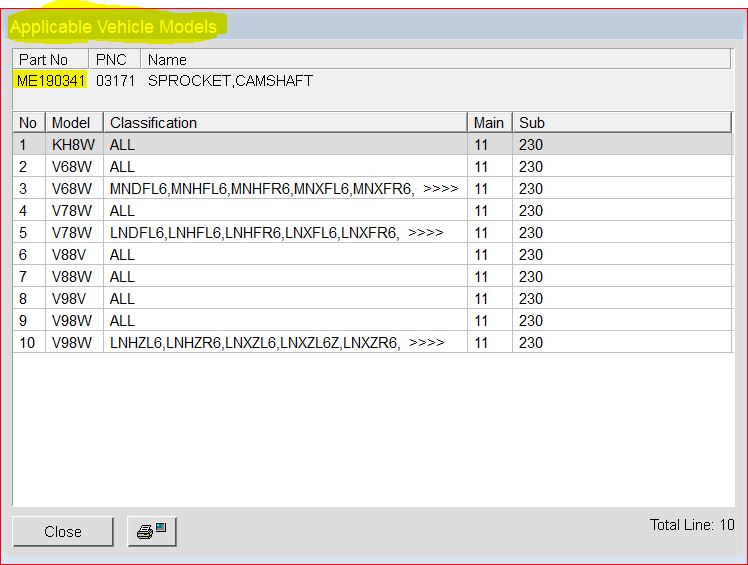Click the PNC header cell
The height and width of the screenshot is (565, 748).
pos(113,60)
